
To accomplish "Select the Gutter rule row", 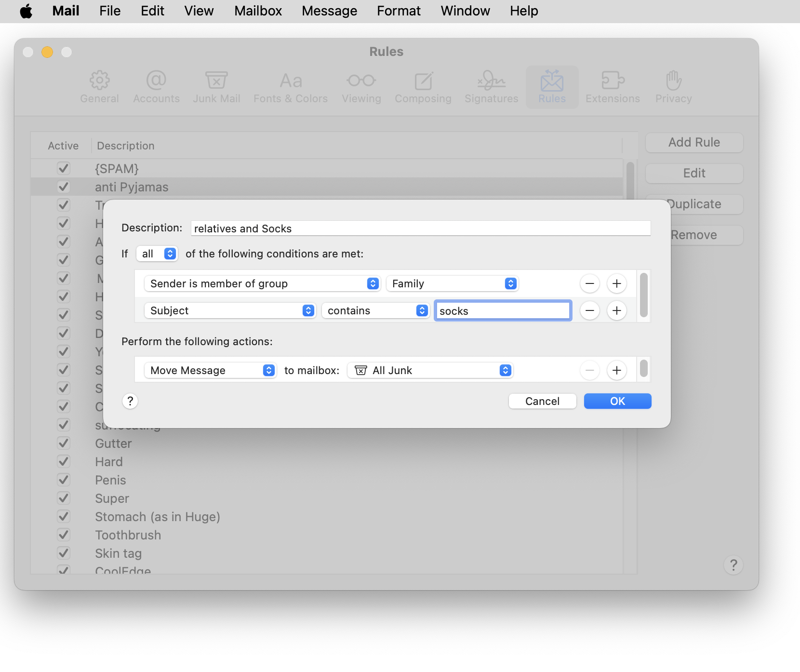I will click(x=327, y=444).
